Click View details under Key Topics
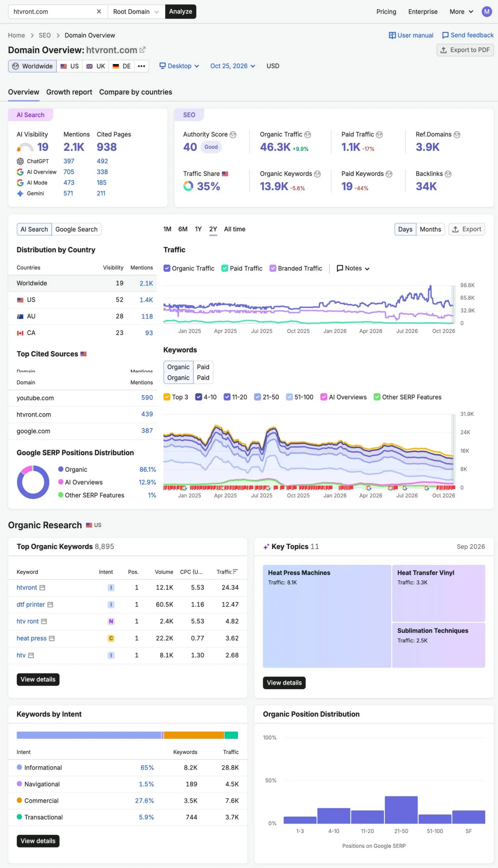The height and width of the screenshot is (868, 498). pos(284,683)
